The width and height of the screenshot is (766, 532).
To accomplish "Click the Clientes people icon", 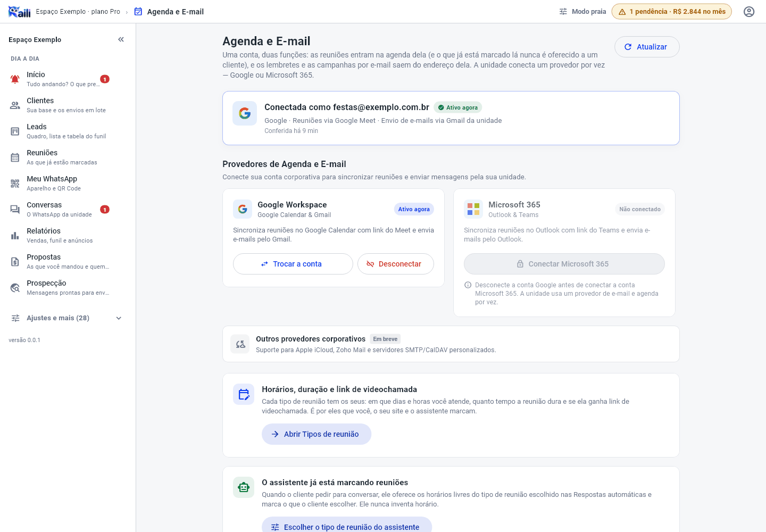I will coord(15,105).
